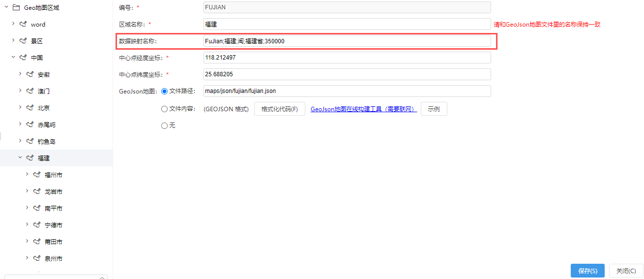Click the 数据映射名称 input field
The image size is (644, 279).
(347, 41)
